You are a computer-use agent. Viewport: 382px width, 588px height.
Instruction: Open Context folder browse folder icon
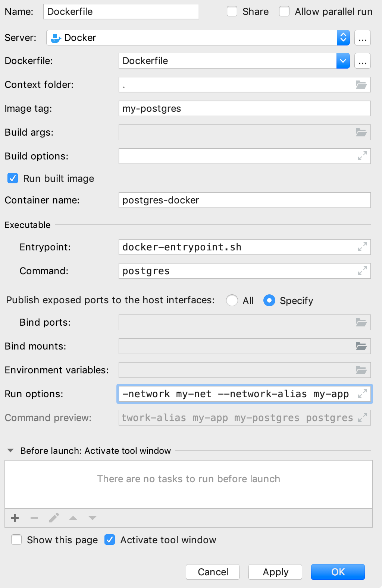(361, 85)
